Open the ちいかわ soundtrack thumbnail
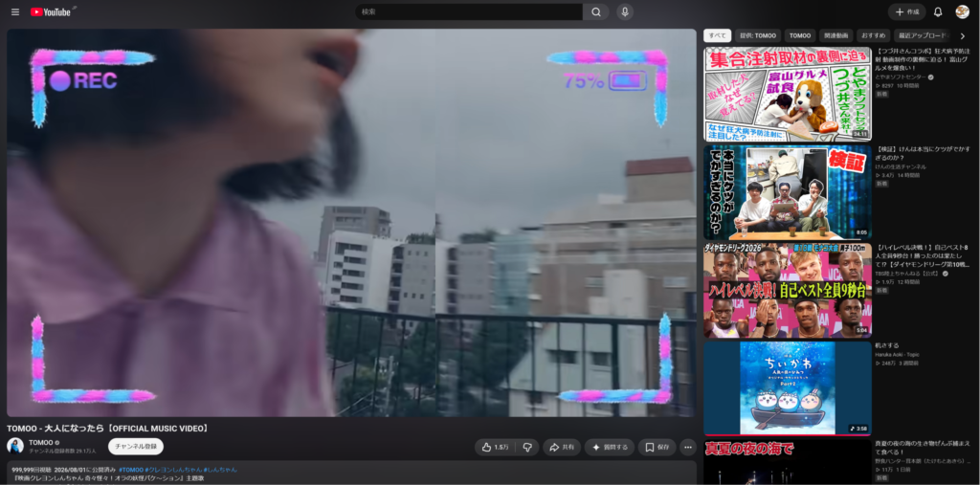The width and height of the screenshot is (980, 485). point(788,388)
